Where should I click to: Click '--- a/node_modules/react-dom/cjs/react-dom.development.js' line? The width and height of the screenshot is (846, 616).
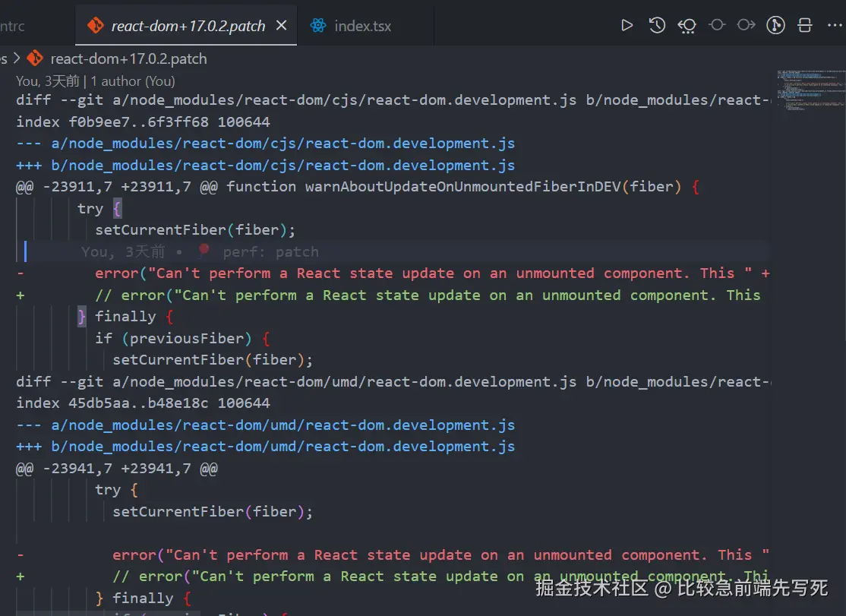266,144
